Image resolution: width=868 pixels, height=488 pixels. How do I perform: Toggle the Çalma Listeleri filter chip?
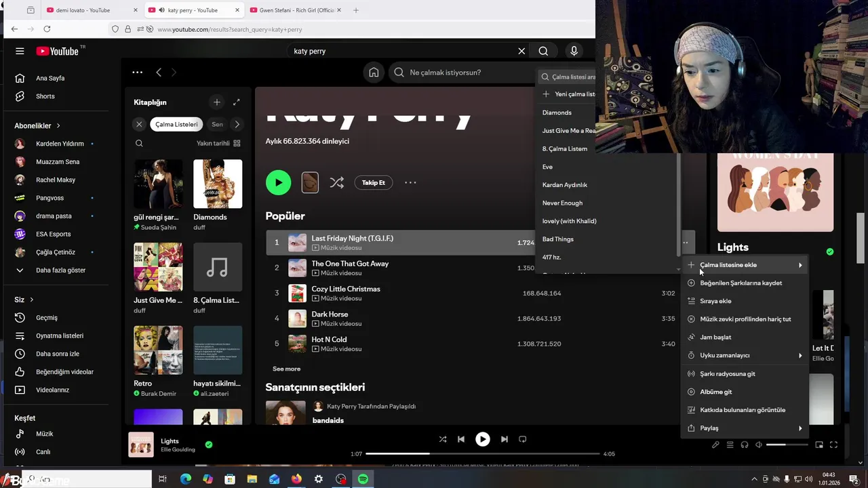click(x=176, y=124)
